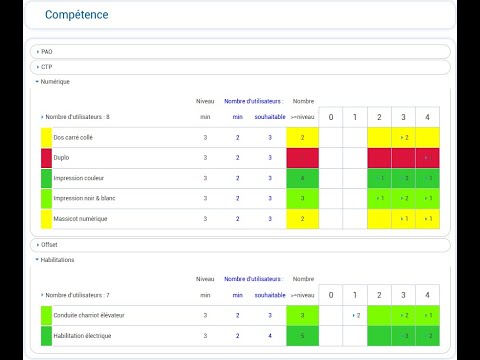Click yellow ">=niveau" count for Dos carré collé

(302, 137)
